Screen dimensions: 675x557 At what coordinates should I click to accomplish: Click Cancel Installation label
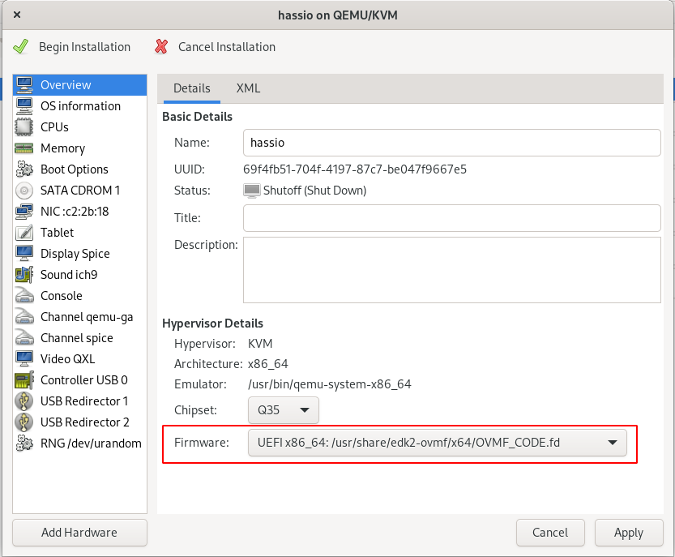[227, 46]
